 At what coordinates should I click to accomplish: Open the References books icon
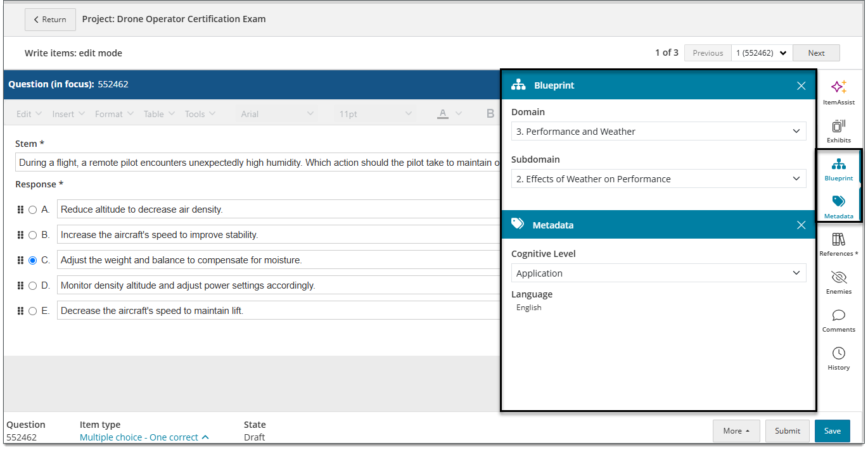coord(838,239)
